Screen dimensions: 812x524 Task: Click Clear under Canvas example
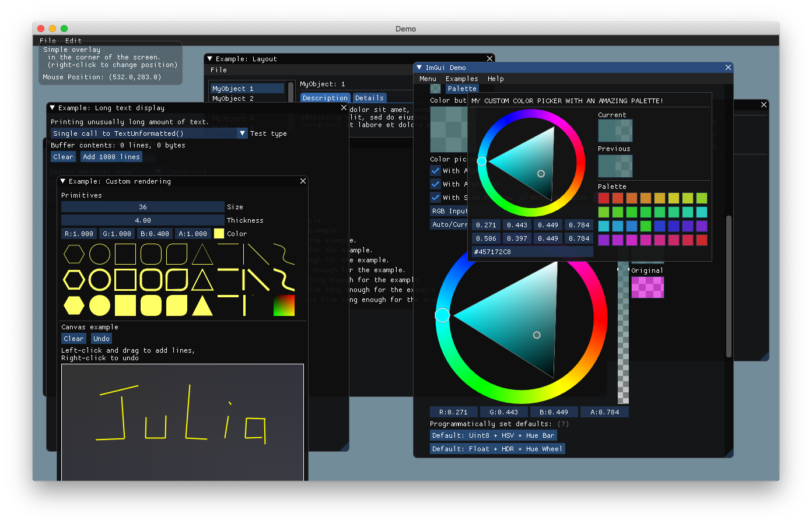click(x=73, y=339)
